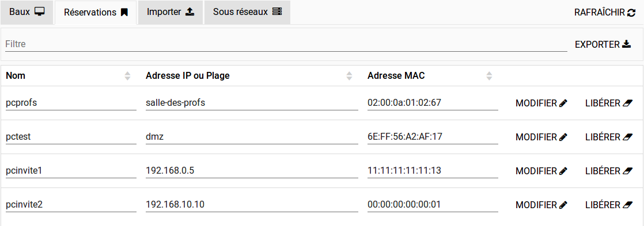Click the Filtre input field
The height and width of the screenshot is (226, 644).
286,44
